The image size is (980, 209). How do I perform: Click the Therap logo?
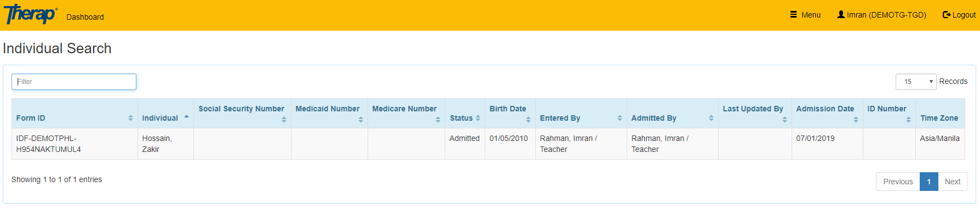click(x=31, y=14)
